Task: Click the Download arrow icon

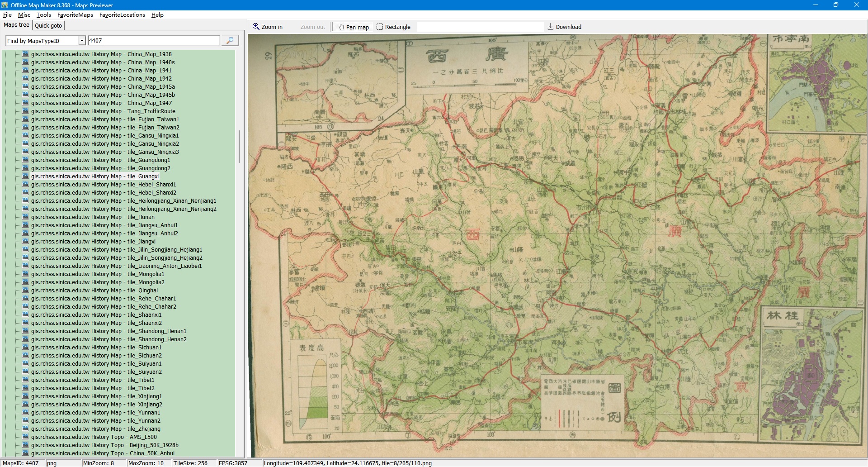Action: 550,27
